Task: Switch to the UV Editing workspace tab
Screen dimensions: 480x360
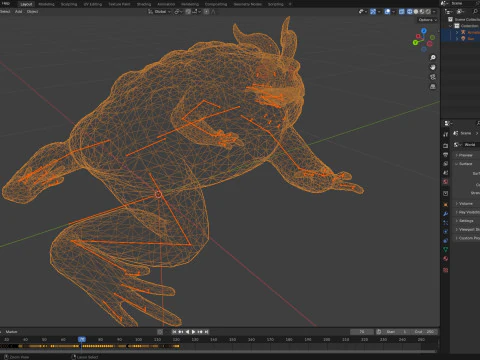Action: point(93,4)
